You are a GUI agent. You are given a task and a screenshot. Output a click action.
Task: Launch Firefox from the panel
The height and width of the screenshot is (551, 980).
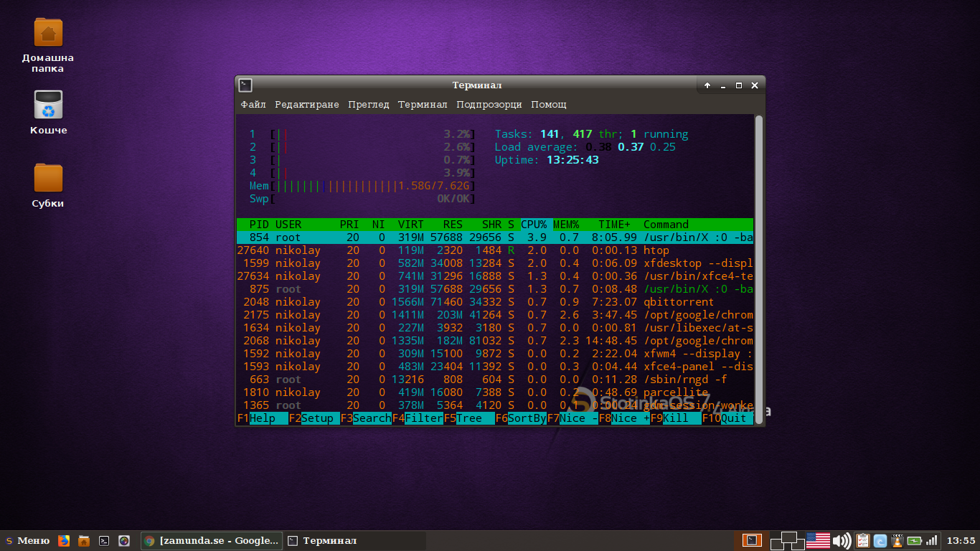pos(64,541)
